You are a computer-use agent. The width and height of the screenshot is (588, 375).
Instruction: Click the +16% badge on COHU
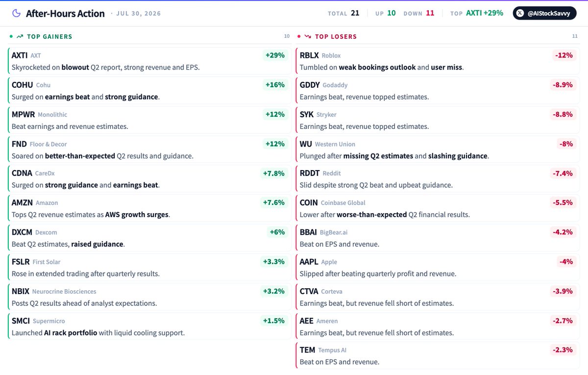tap(275, 85)
